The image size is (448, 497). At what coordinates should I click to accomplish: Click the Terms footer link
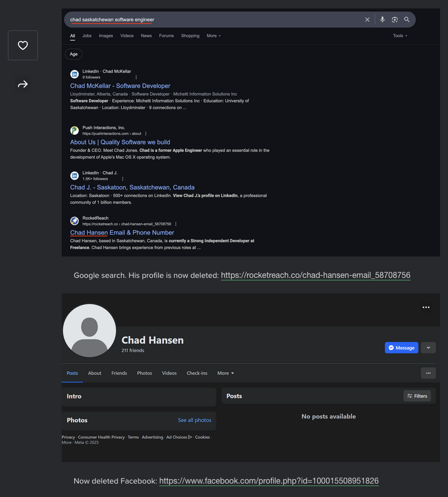(133, 437)
